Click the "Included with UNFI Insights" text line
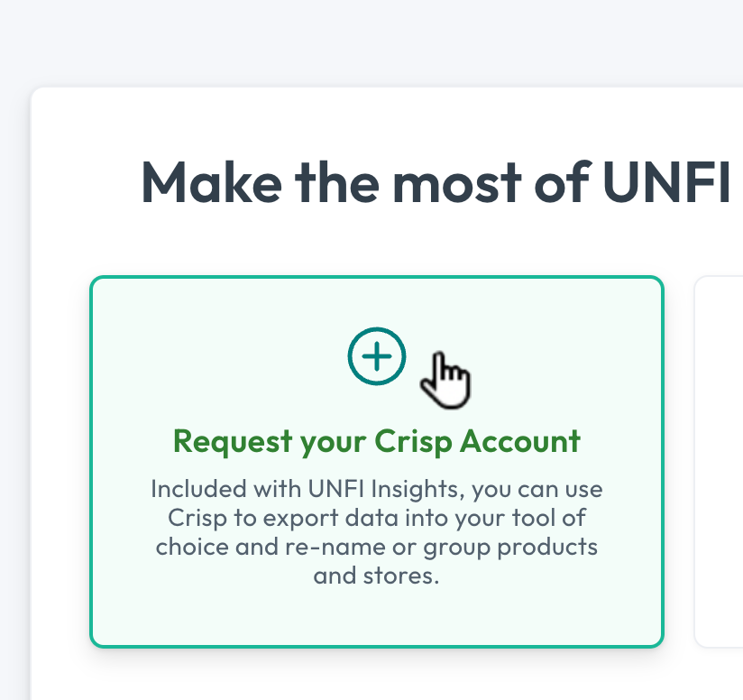 click(x=376, y=490)
